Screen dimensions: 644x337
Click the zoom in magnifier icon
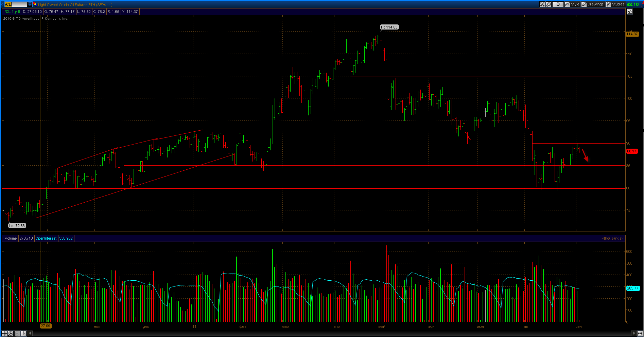(x=11, y=333)
